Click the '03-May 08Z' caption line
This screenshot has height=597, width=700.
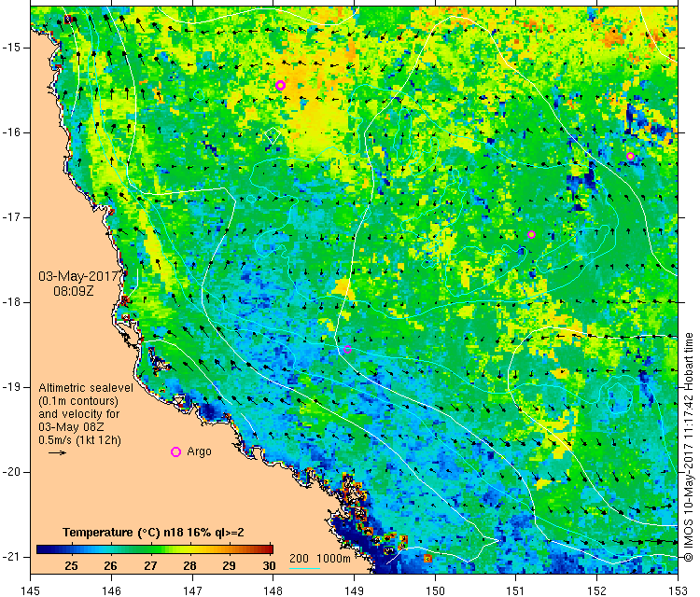(x=71, y=427)
